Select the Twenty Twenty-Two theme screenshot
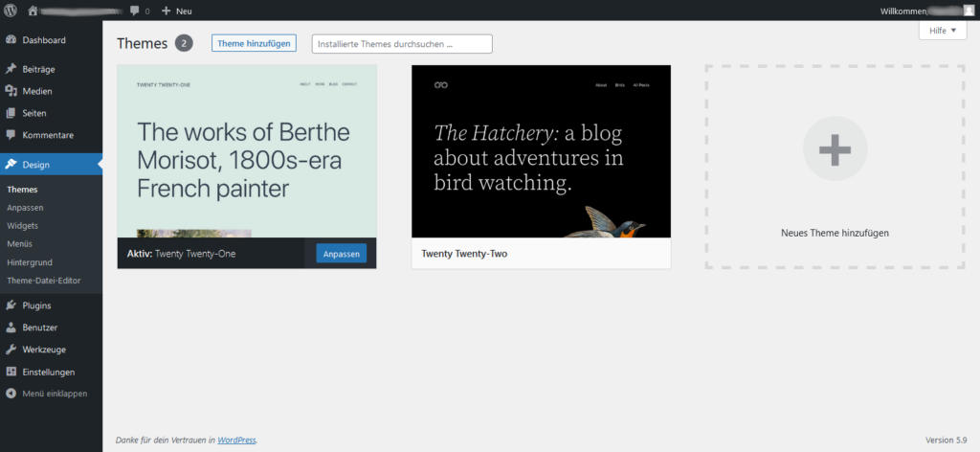The width and height of the screenshot is (980, 452). click(x=542, y=151)
